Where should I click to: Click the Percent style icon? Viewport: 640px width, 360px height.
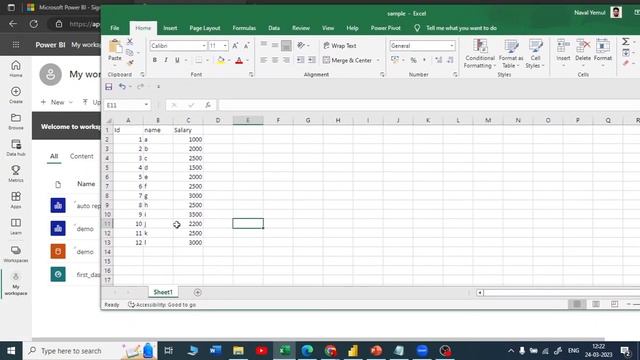click(x=413, y=60)
